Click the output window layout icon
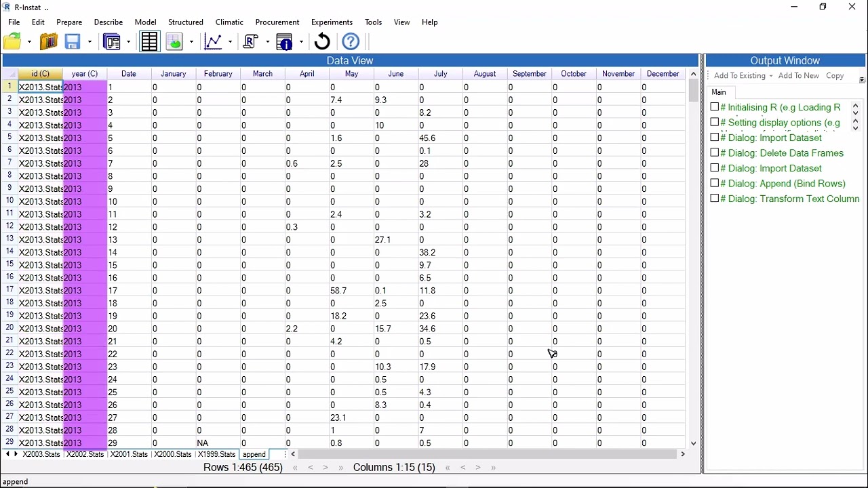The width and height of the screenshot is (868, 488). click(x=111, y=42)
